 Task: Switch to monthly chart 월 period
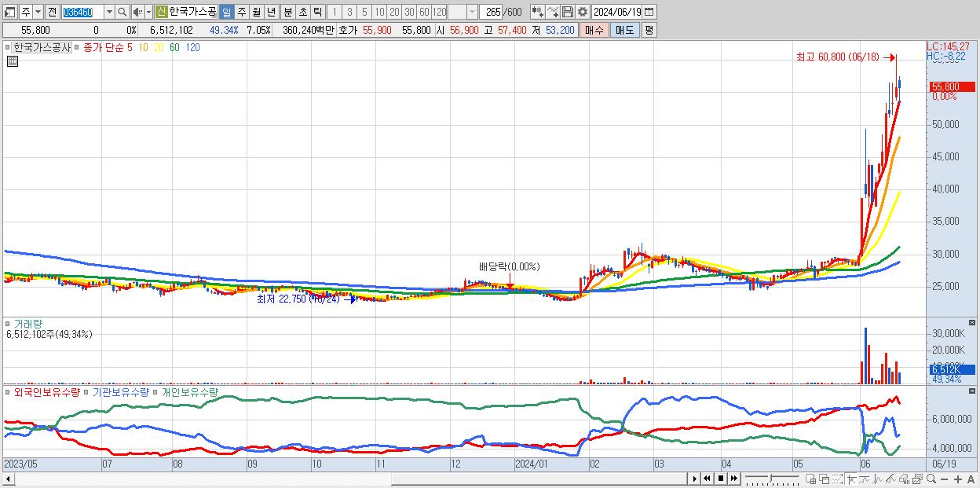256,12
